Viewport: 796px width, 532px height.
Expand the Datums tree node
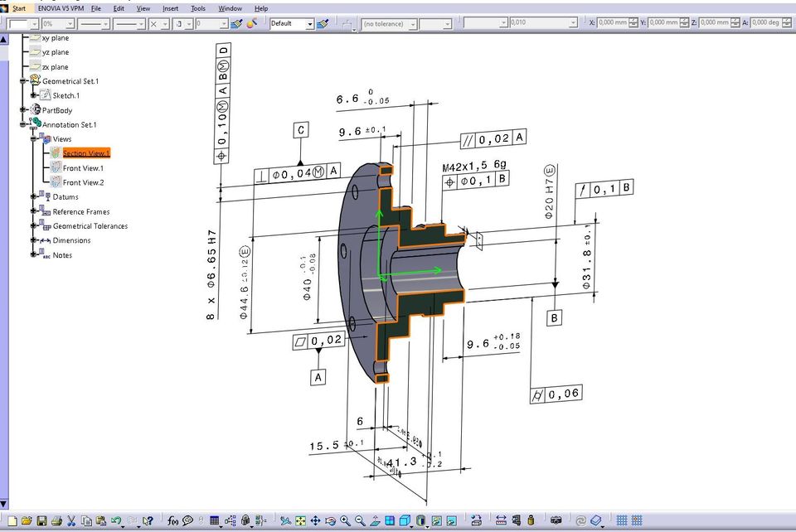coord(34,197)
